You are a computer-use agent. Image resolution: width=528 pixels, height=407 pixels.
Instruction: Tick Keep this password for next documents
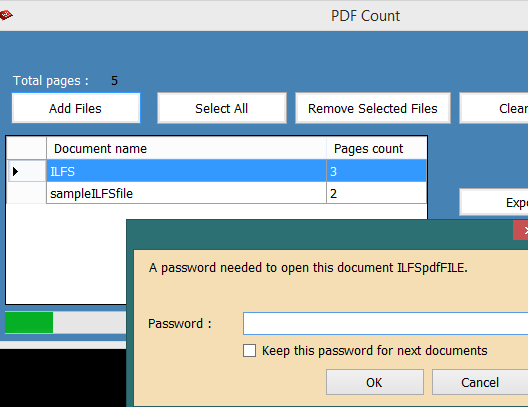click(250, 350)
